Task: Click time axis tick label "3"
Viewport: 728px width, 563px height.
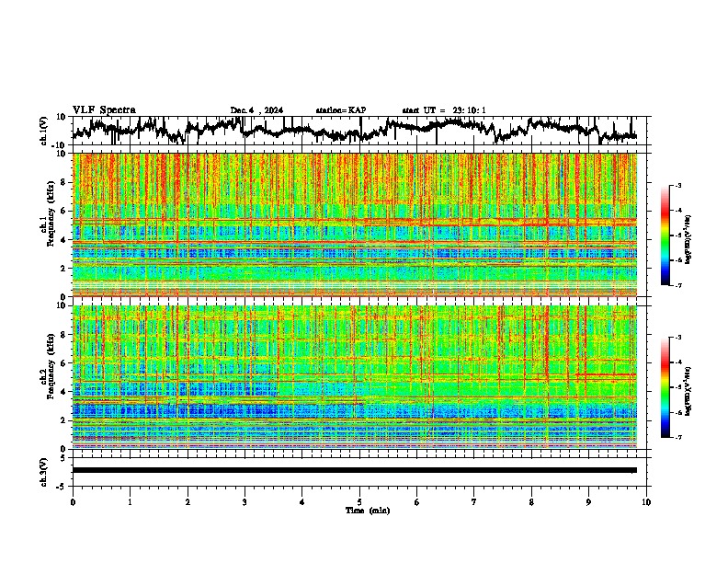Action: [245, 502]
